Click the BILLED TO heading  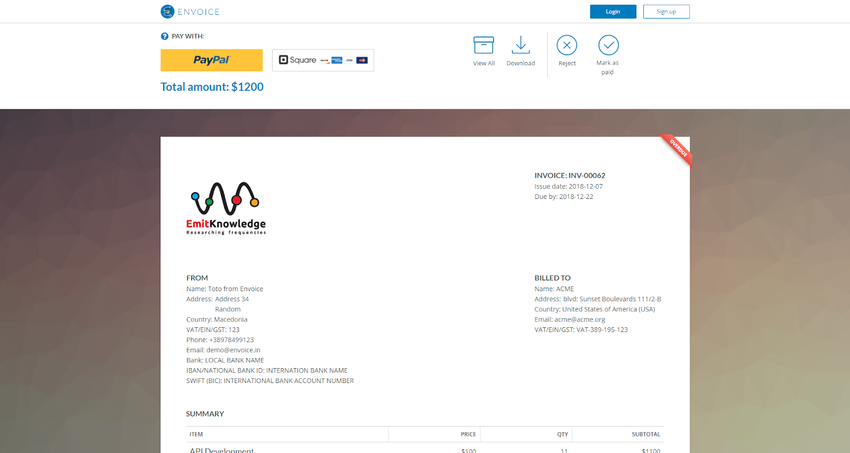[552, 278]
